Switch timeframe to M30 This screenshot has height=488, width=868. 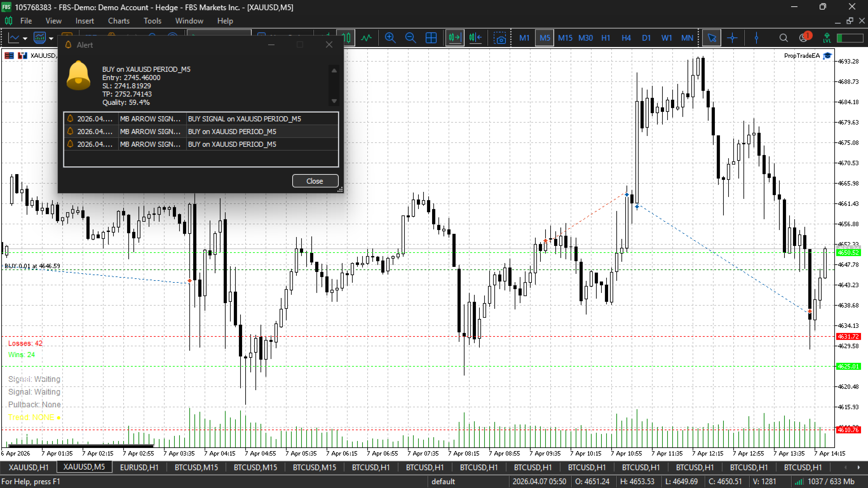pyautogui.click(x=585, y=37)
